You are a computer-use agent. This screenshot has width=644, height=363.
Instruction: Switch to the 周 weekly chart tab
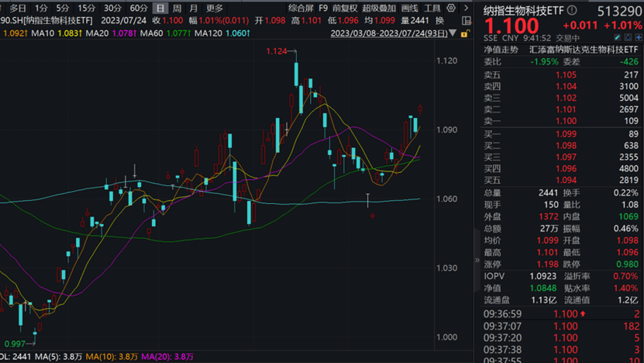(x=177, y=8)
